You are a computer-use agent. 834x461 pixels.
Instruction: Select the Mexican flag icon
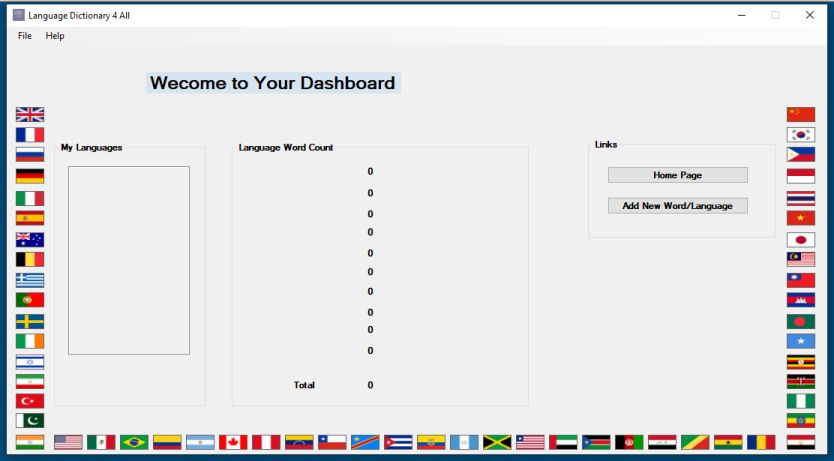(x=101, y=442)
